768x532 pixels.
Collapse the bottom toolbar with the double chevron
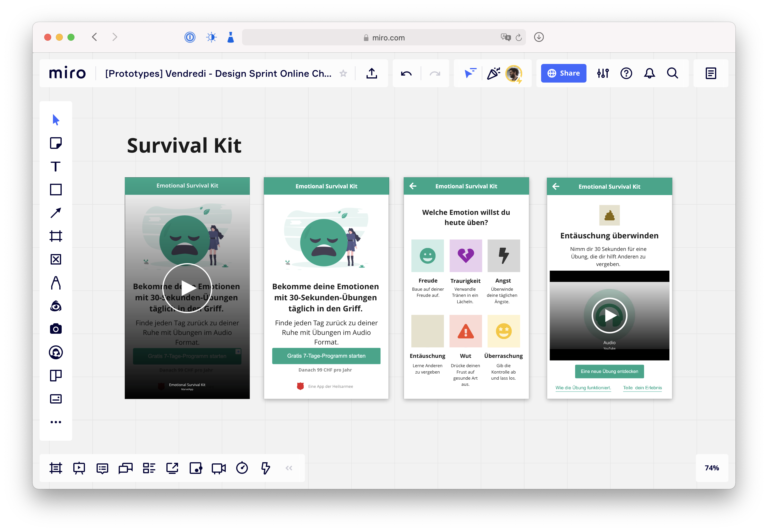click(289, 468)
